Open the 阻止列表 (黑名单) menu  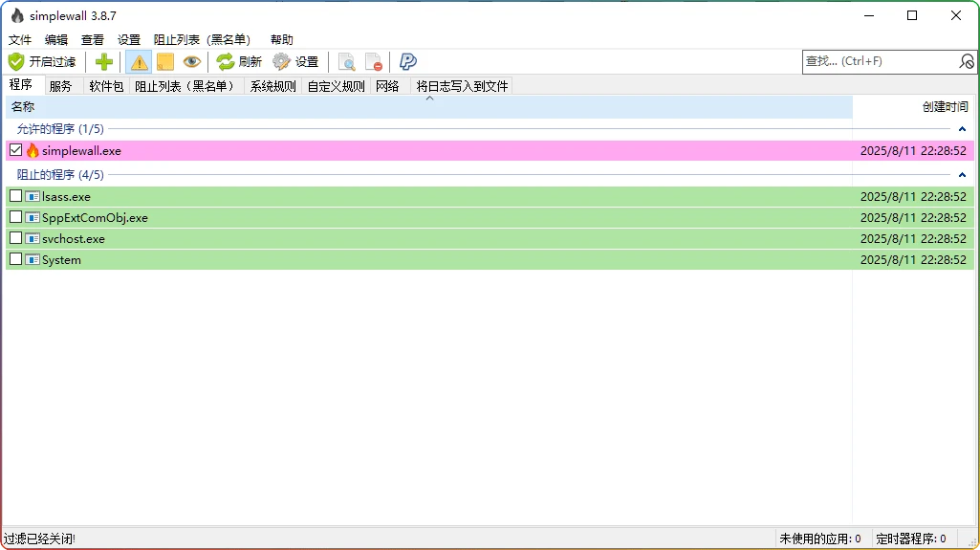pos(202,40)
